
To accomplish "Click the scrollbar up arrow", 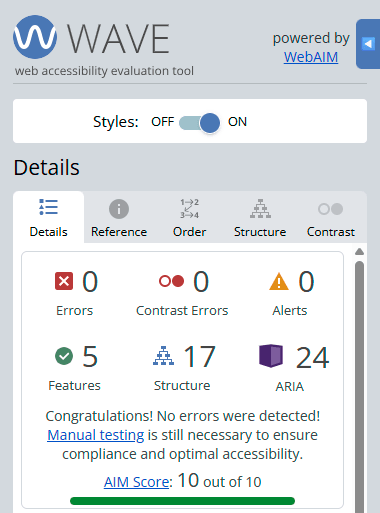I will coord(359,252).
